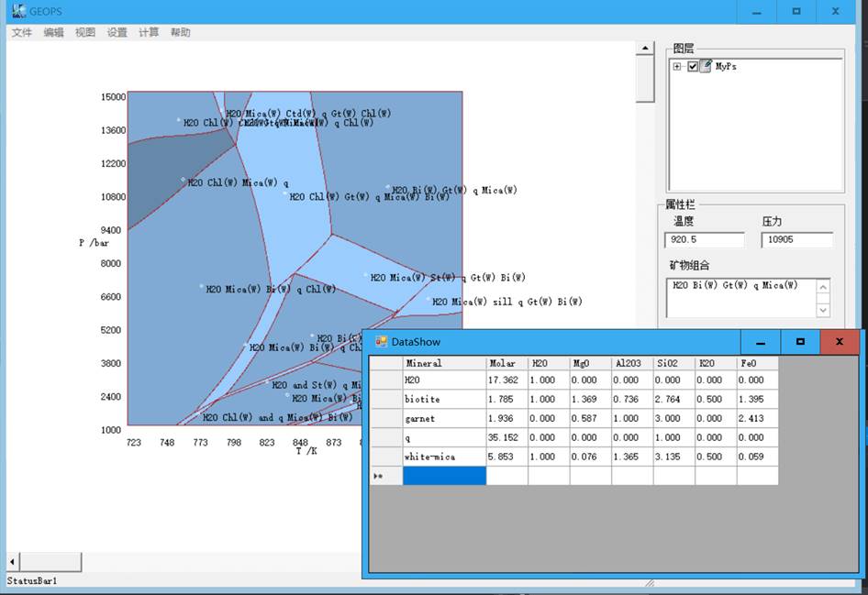The image size is (868, 595).
Task: Click the MyPs layer notepad icon
Action: pos(706,66)
